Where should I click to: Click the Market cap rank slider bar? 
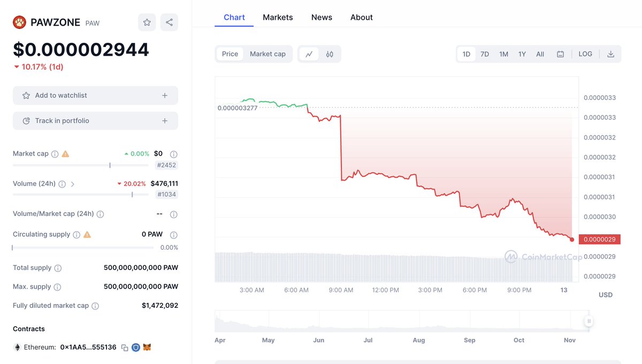coord(81,165)
